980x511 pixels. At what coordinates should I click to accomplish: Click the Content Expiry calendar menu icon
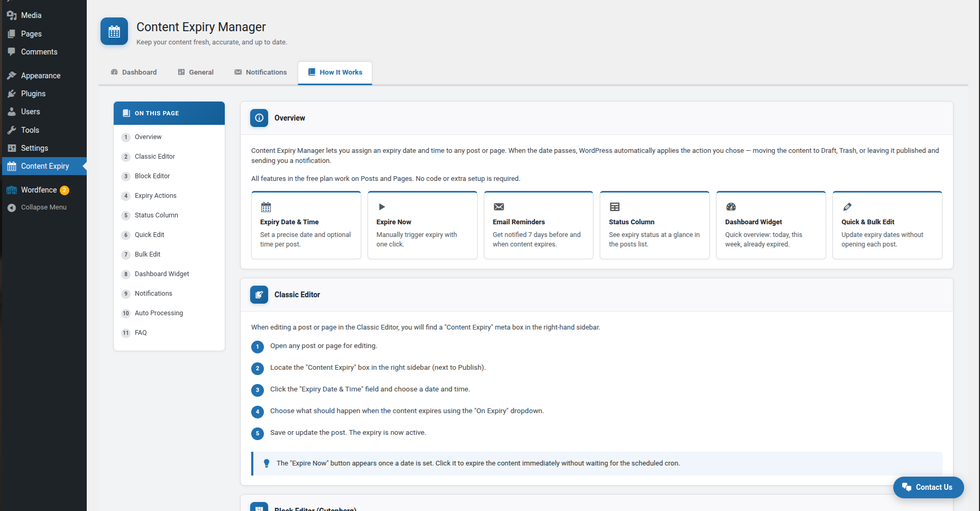coord(12,166)
